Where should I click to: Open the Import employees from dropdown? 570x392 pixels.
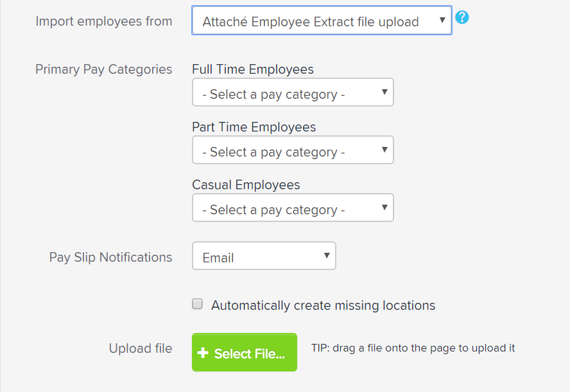(x=321, y=21)
